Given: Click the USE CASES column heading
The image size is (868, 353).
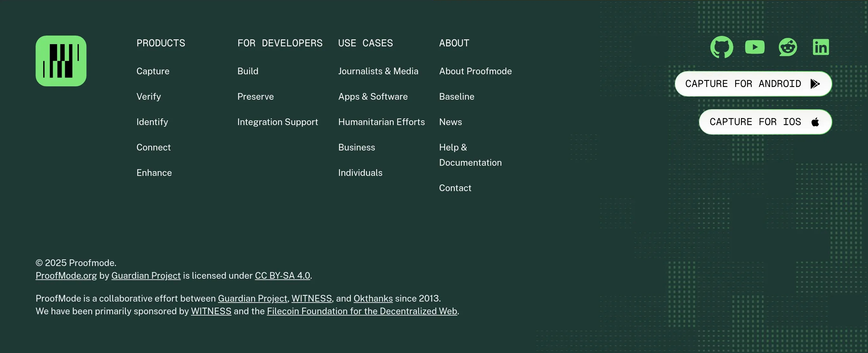Looking at the screenshot, I should (366, 43).
